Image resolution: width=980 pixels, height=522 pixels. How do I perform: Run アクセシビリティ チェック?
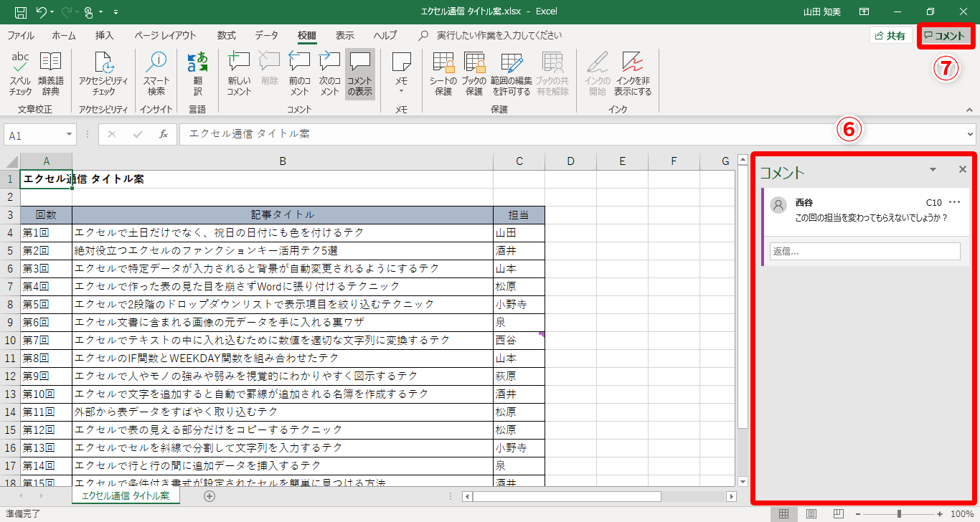(x=103, y=74)
